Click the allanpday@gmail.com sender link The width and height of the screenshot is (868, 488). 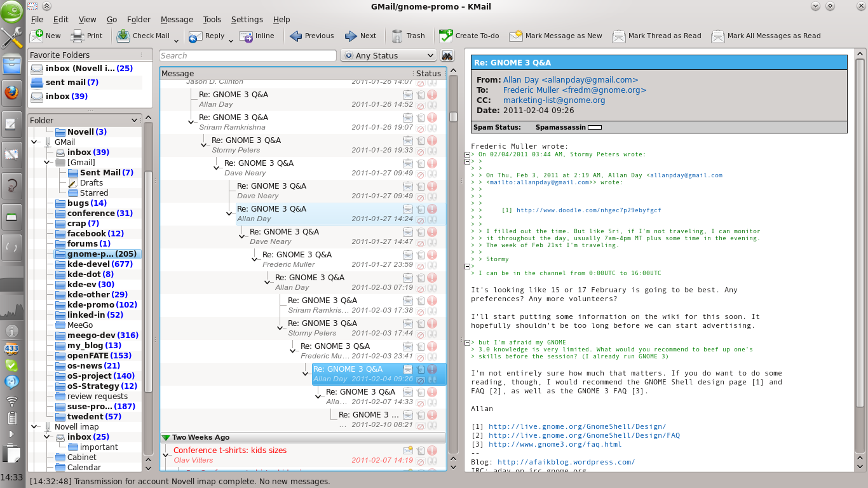pos(570,80)
